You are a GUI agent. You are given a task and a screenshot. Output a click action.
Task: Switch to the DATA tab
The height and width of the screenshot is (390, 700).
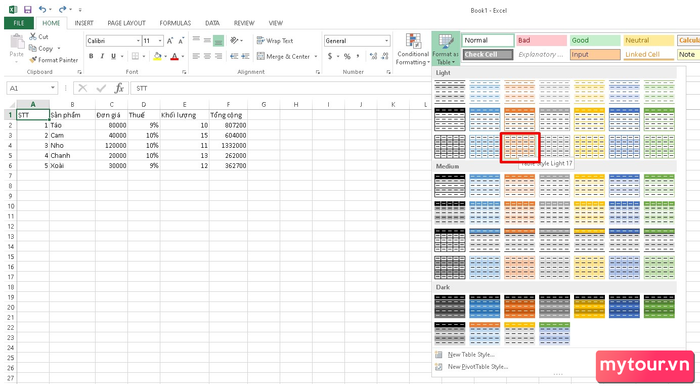click(212, 23)
